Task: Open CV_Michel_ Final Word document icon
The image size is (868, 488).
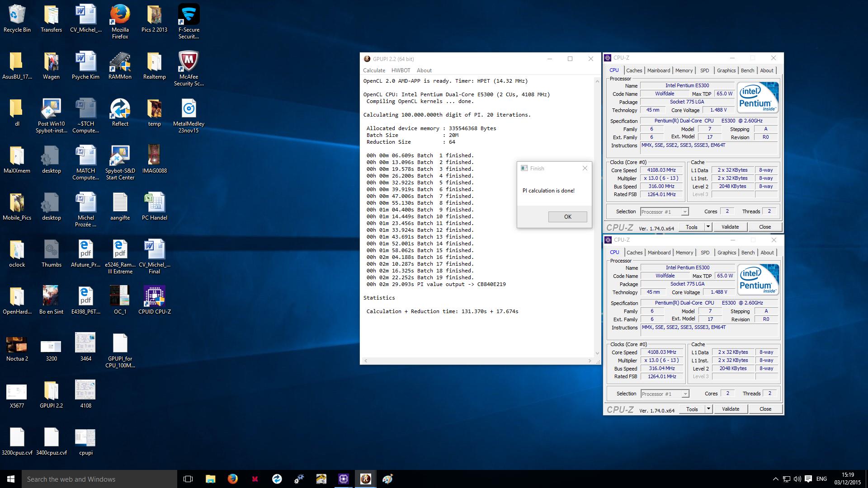Action: (x=154, y=257)
